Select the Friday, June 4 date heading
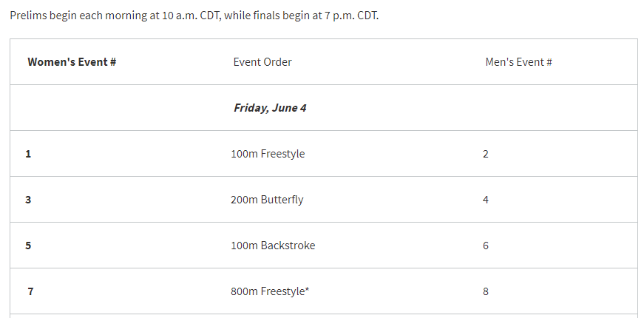The height and width of the screenshot is (318, 644). (270, 108)
